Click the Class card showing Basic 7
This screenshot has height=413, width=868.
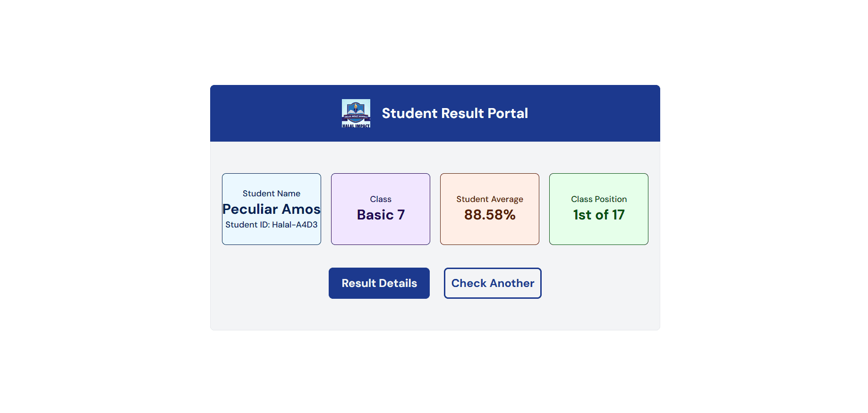click(x=381, y=209)
